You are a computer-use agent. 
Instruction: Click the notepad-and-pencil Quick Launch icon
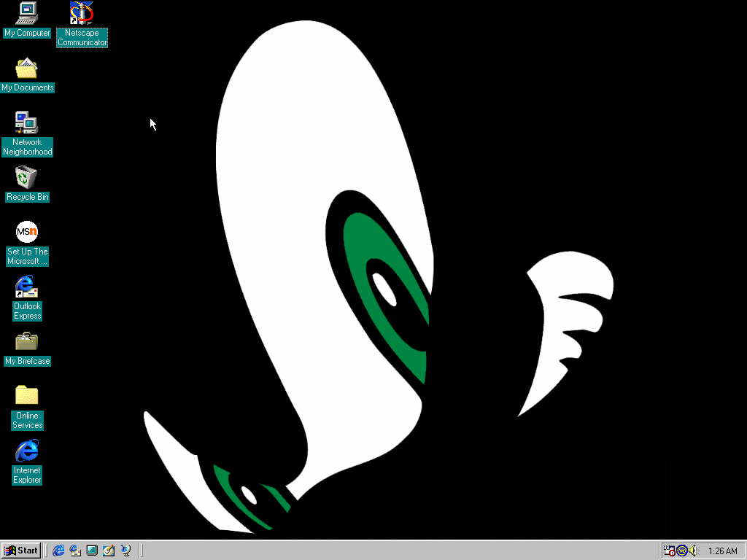[x=109, y=551]
